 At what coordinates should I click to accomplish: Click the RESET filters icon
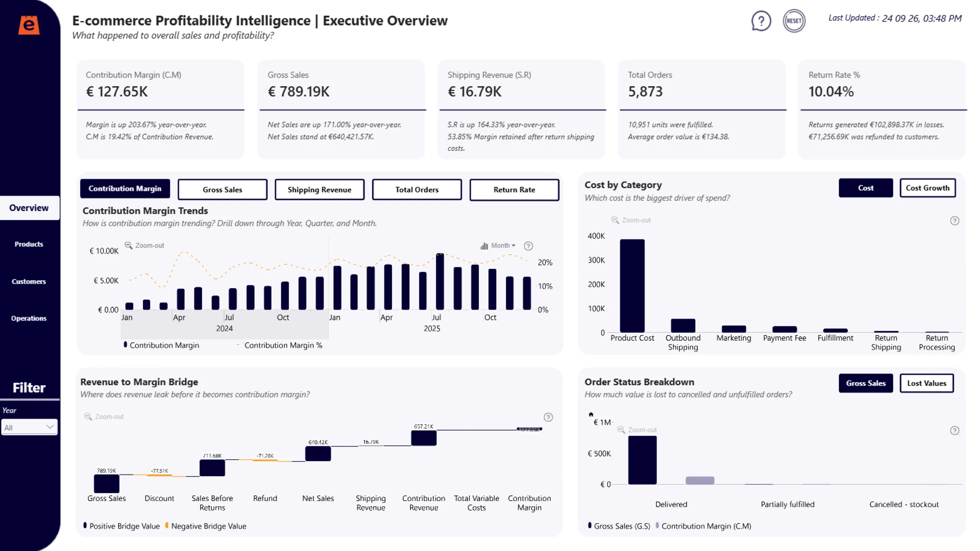tap(794, 21)
